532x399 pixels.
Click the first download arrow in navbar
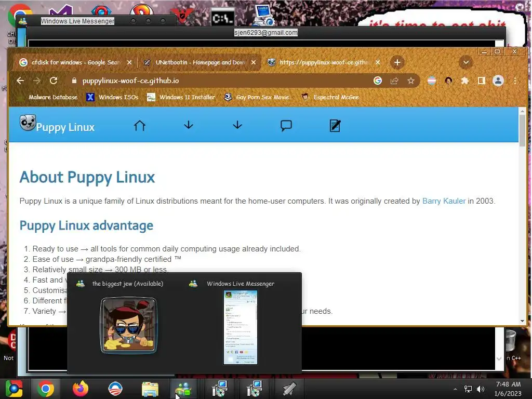pos(189,125)
